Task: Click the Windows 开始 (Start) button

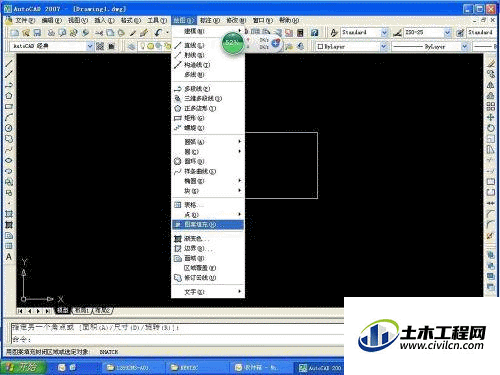Action: (23, 367)
